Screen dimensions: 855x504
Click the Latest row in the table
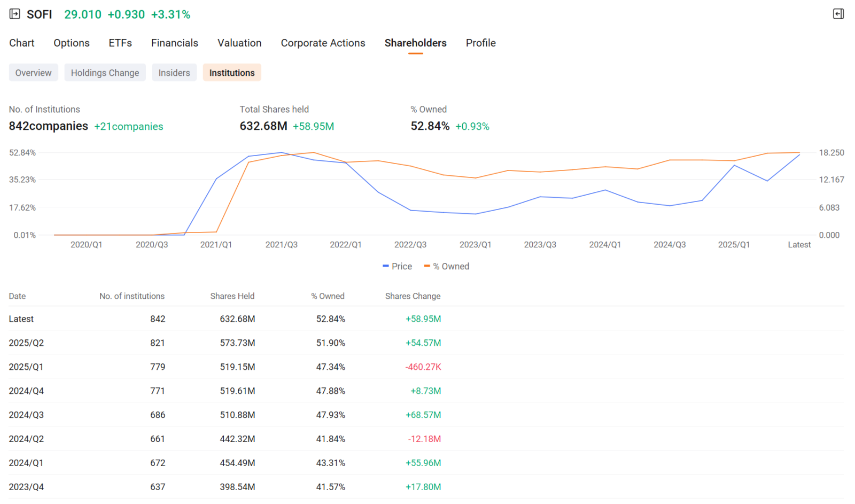tap(426, 319)
